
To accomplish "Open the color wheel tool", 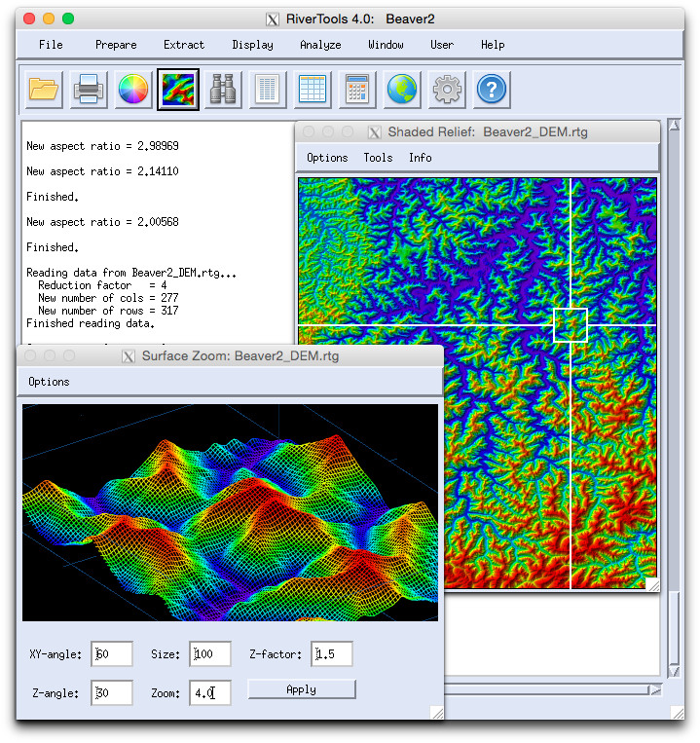I will 133,91.
